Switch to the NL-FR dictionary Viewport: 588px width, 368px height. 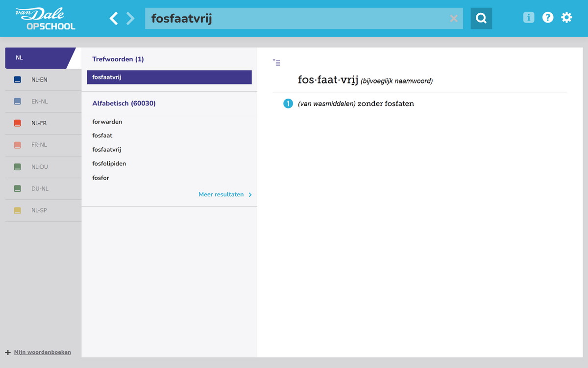(x=43, y=123)
